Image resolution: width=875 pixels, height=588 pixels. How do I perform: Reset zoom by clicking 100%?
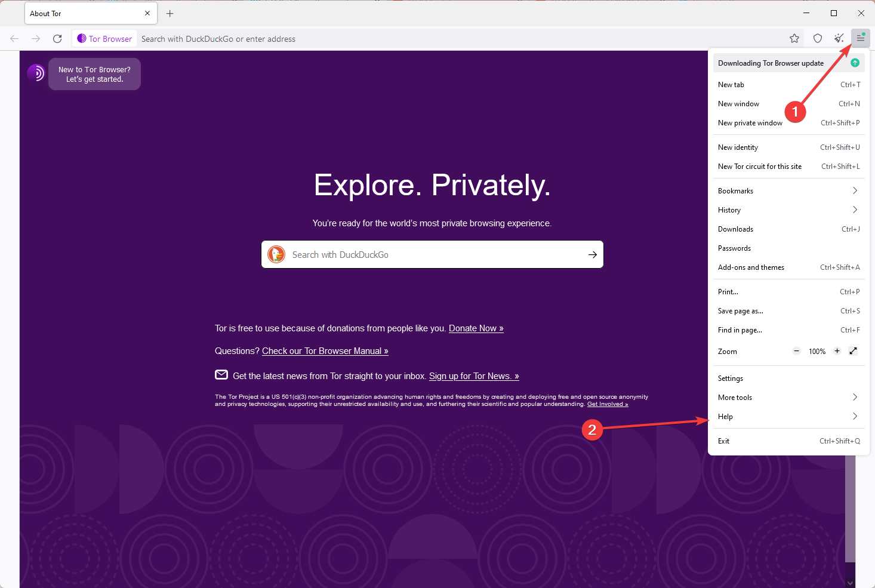817,352
